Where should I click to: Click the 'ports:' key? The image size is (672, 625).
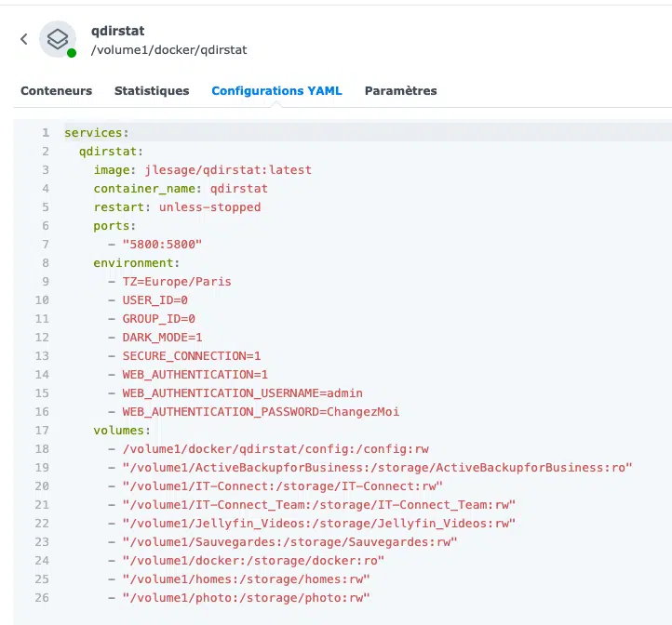coord(114,226)
